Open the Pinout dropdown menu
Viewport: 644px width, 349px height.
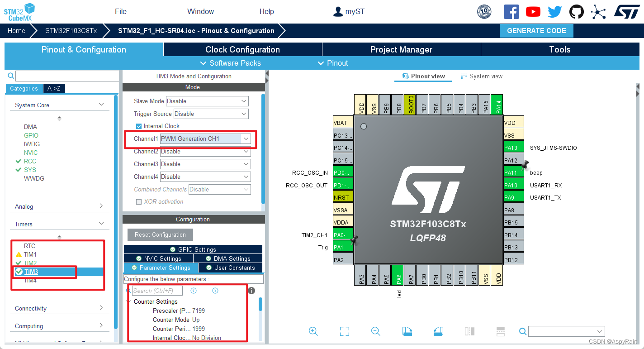coord(333,63)
